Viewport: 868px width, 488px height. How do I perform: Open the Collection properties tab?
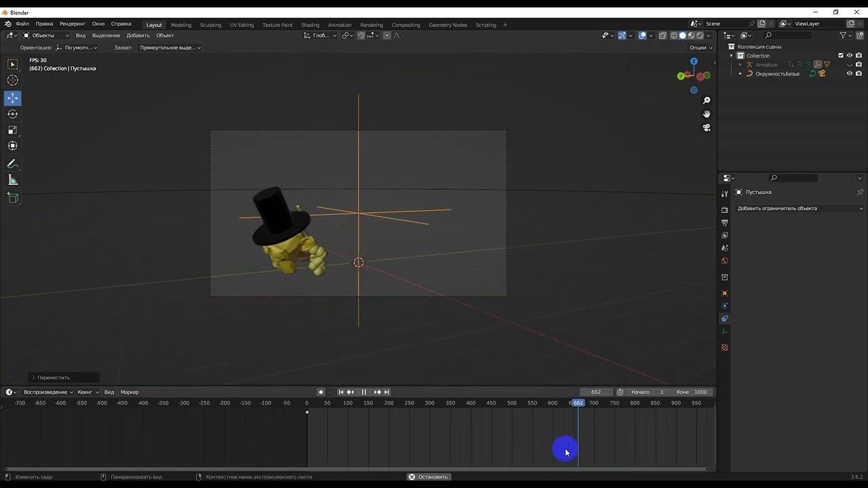[724, 277]
